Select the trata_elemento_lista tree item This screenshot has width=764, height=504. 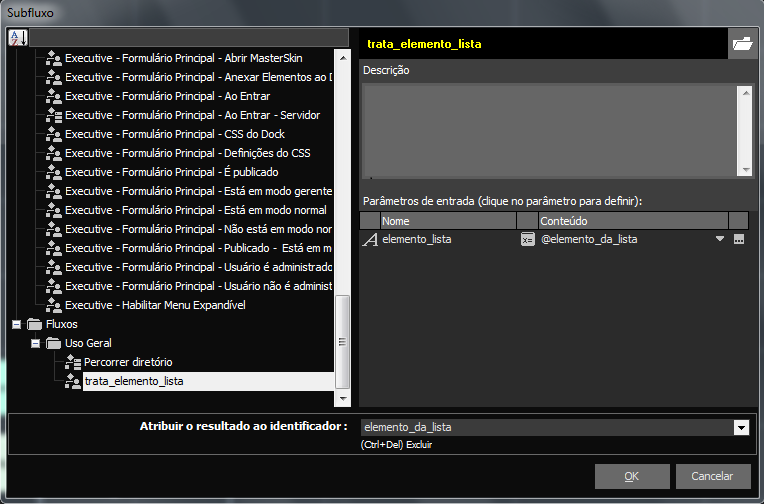(134, 381)
